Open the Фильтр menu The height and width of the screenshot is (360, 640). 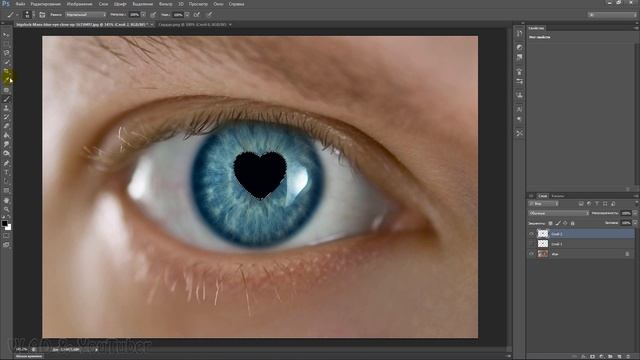[x=165, y=4]
